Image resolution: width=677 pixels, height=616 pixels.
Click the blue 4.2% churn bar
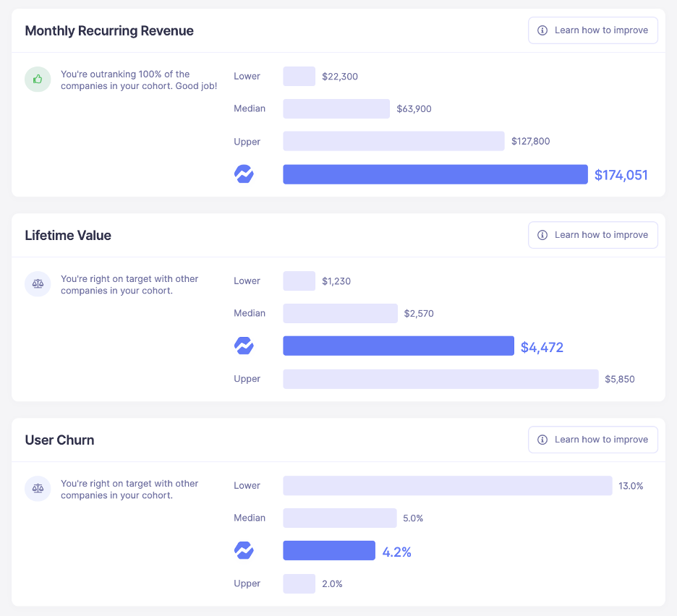329,550
